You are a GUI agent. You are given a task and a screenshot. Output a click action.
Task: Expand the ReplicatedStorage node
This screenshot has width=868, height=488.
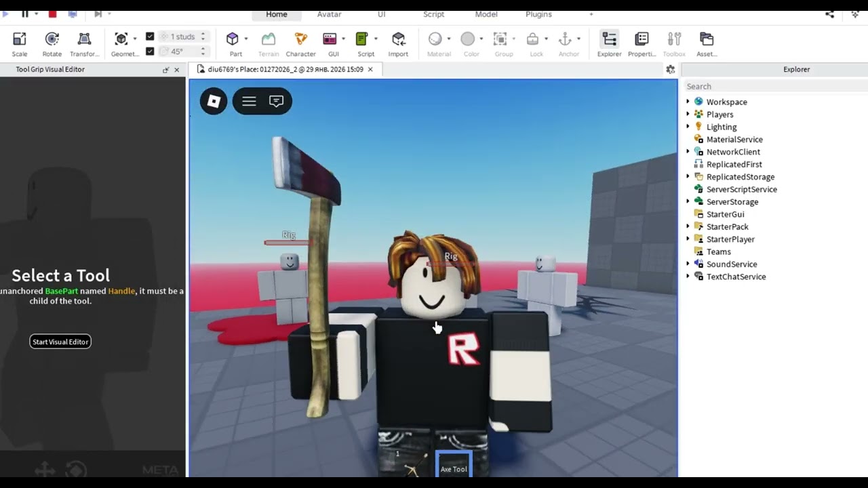coord(688,177)
